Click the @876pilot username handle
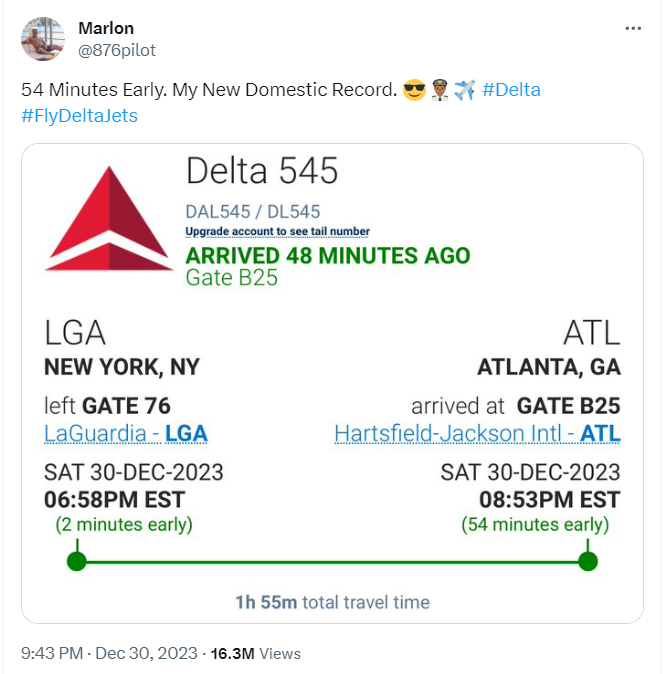 pyautogui.click(x=117, y=50)
